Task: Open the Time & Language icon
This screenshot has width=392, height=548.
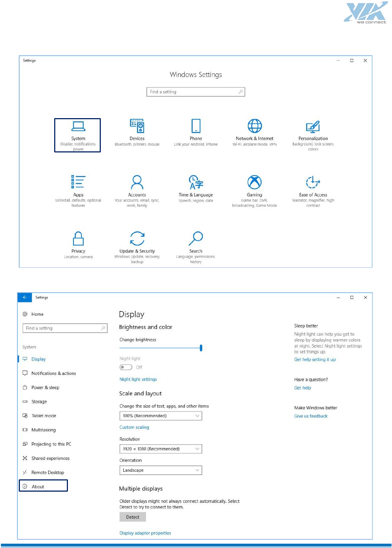Action: pyautogui.click(x=196, y=182)
